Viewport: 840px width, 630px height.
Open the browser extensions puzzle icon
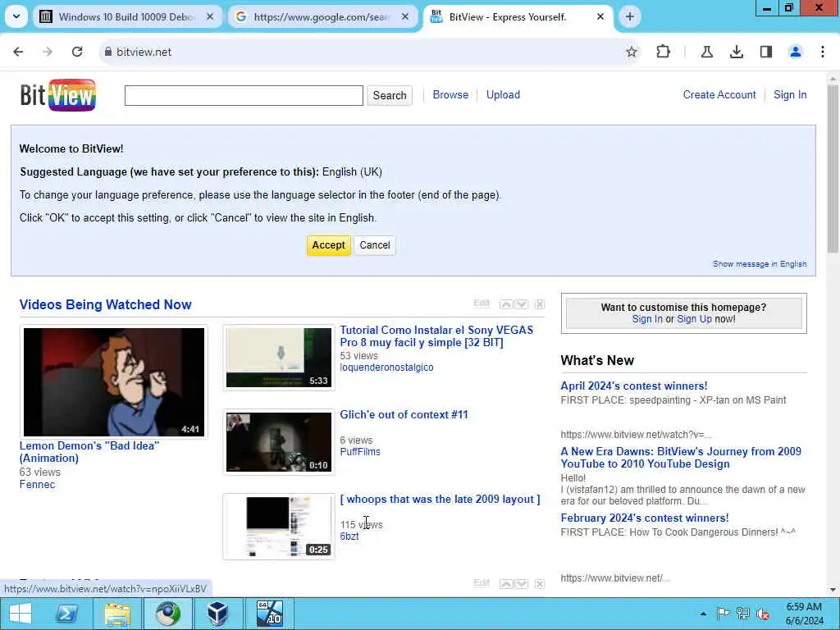(x=663, y=52)
